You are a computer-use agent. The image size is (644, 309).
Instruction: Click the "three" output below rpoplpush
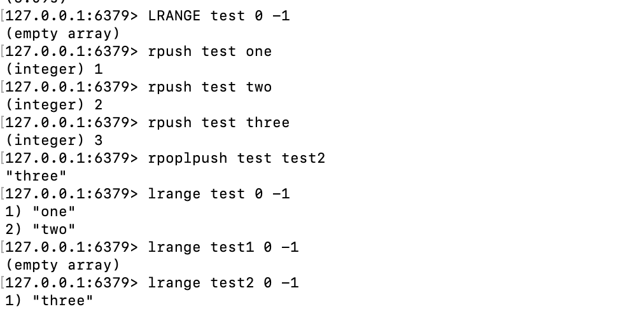coord(36,177)
